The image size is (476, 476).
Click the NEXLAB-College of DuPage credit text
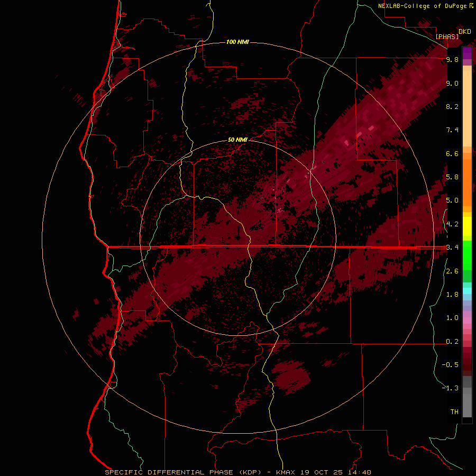[422, 6]
